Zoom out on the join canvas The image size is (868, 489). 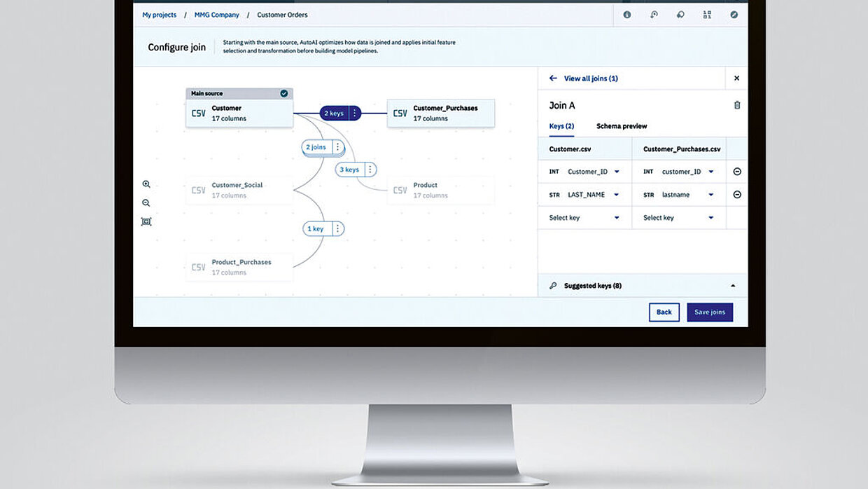pyautogui.click(x=146, y=203)
